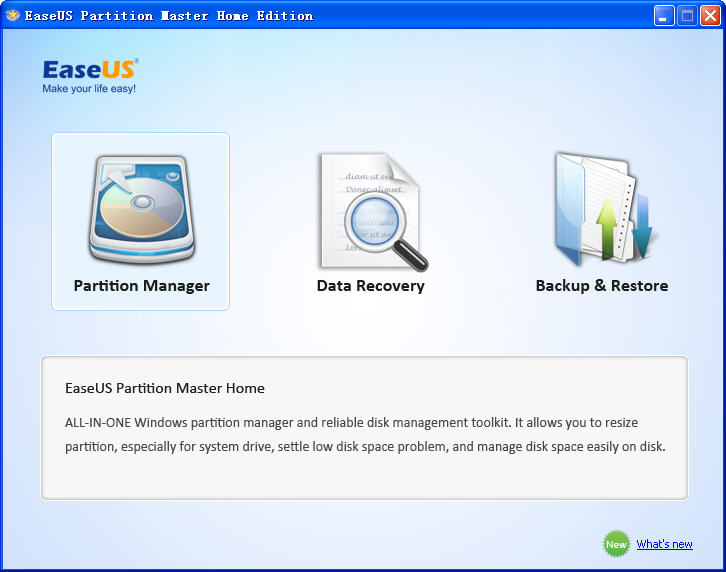
Task: Open Partition Manager via the hard disk icon
Action: 142,209
